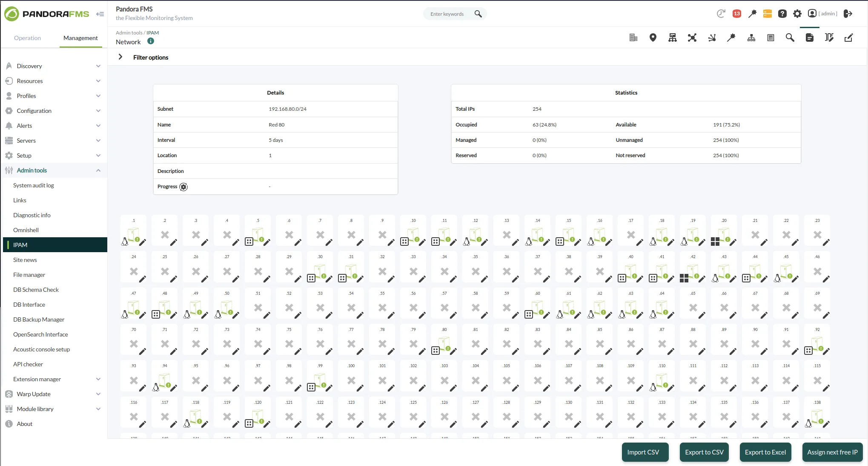
Task: Open the subnet calculator icon
Action: point(771,37)
